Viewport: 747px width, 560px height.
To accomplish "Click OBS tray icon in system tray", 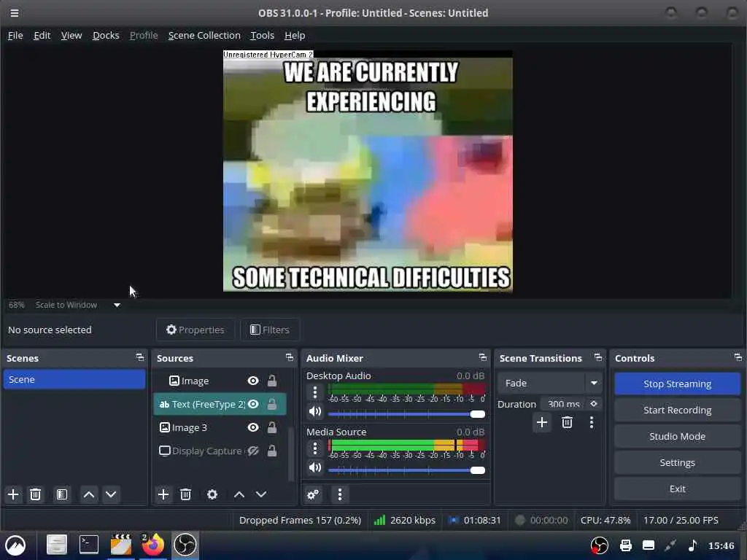I will 600,545.
